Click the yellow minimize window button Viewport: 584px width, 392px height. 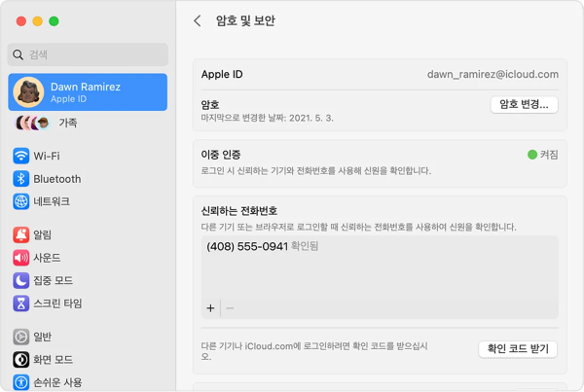(38, 21)
